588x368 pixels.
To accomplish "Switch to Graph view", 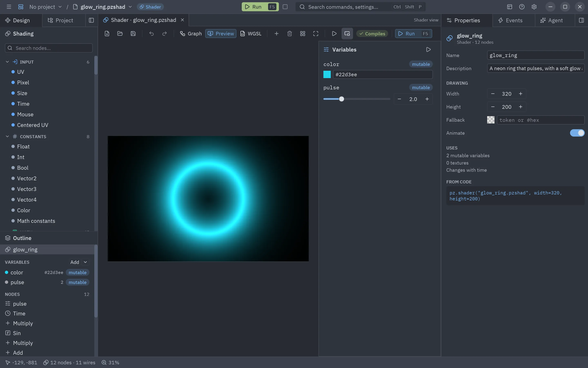I will pyautogui.click(x=191, y=34).
